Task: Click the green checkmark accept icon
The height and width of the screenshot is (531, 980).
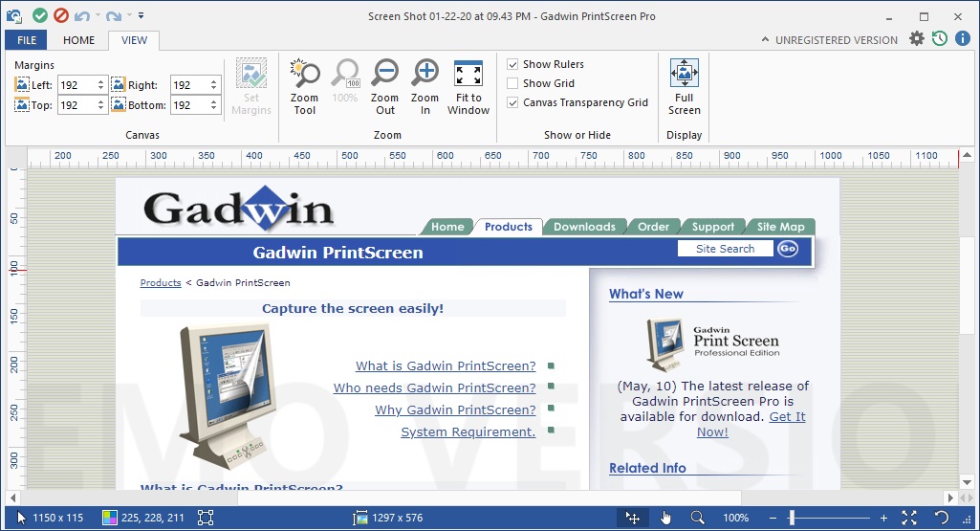Action: coord(40,15)
